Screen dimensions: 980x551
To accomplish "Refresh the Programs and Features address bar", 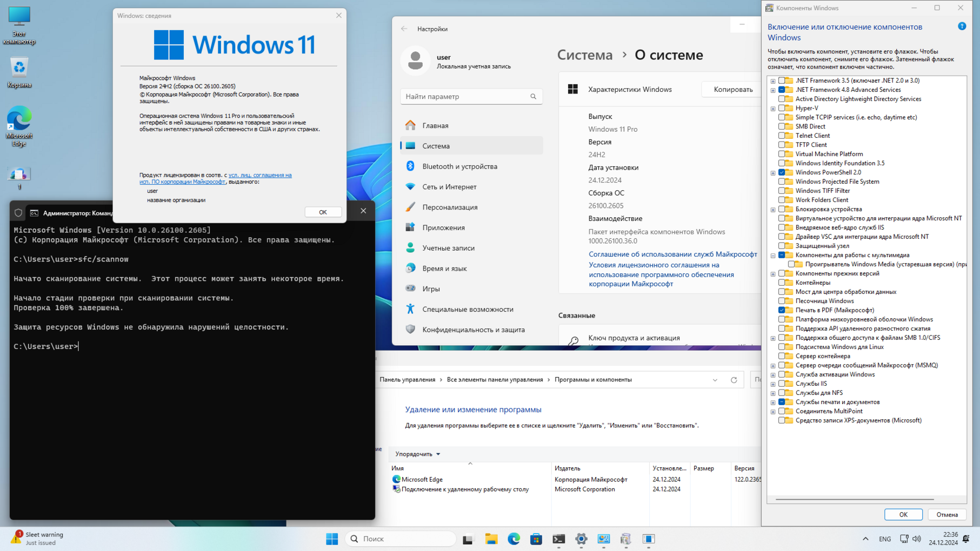I will pos(734,380).
